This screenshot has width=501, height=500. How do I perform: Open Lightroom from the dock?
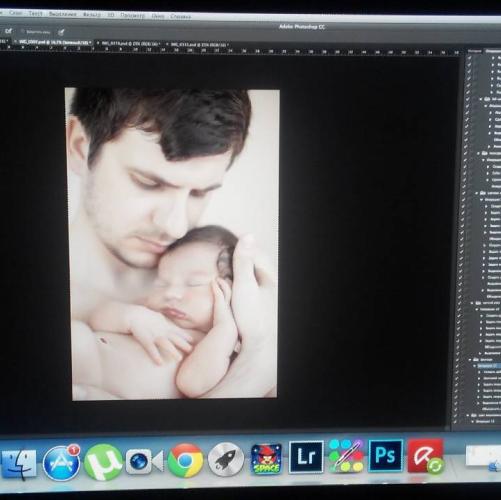[306, 457]
